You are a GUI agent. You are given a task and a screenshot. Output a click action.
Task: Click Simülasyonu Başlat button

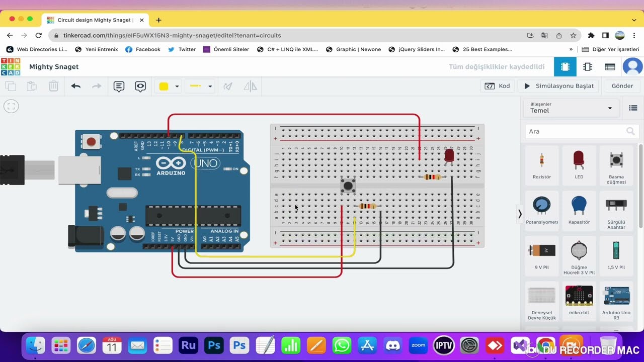click(x=559, y=86)
